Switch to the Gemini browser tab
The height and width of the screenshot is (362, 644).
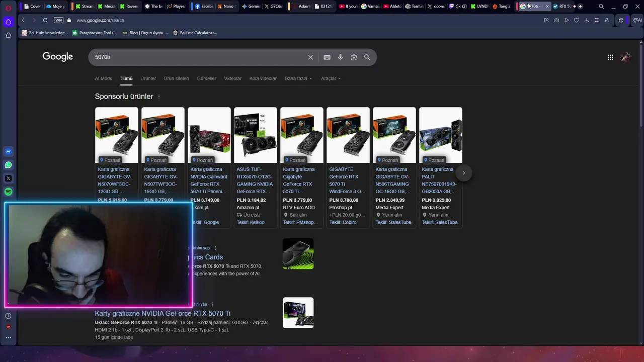pyautogui.click(x=250, y=7)
